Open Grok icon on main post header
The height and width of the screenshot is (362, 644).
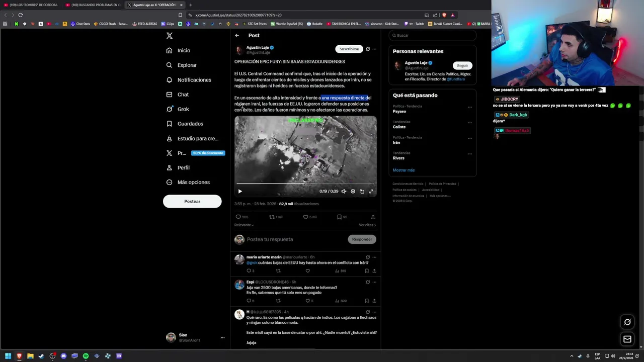[367, 49]
